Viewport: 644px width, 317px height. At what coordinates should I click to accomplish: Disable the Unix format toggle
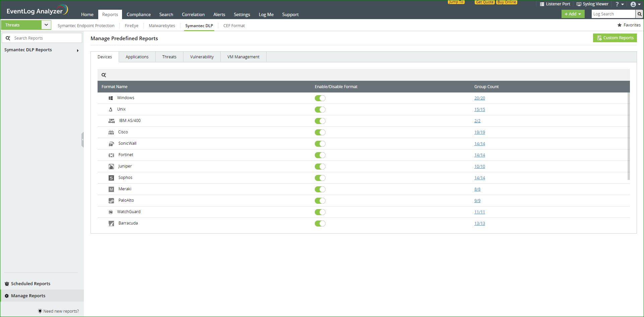coord(320,110)
